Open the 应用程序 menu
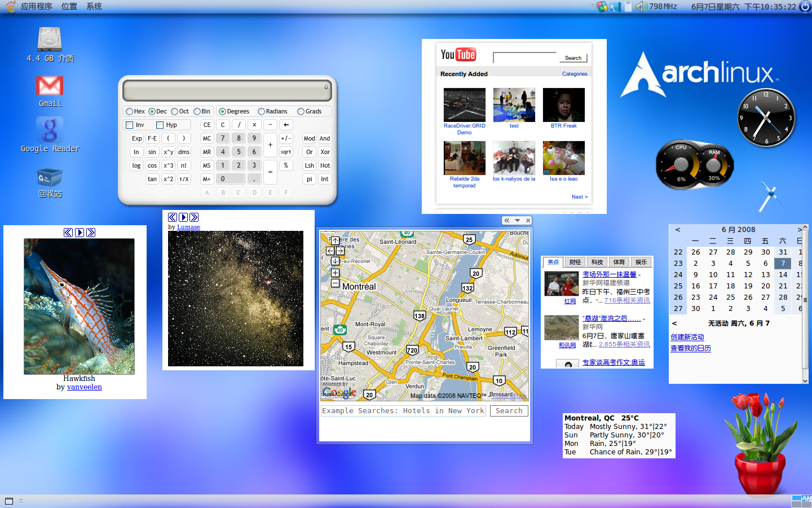 click(x=37, y=6)
